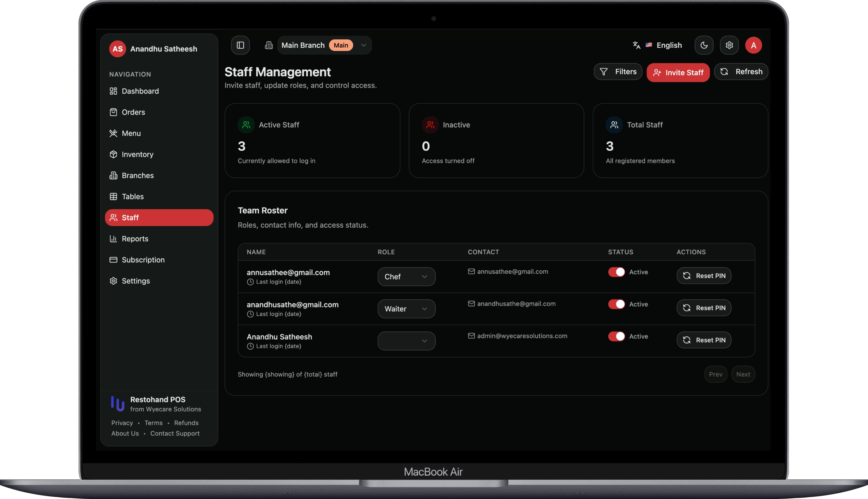Open the empty role dropdown for Anandhu Satheesh
Viewport: 868px width, 499px height.
coord(406,341)
